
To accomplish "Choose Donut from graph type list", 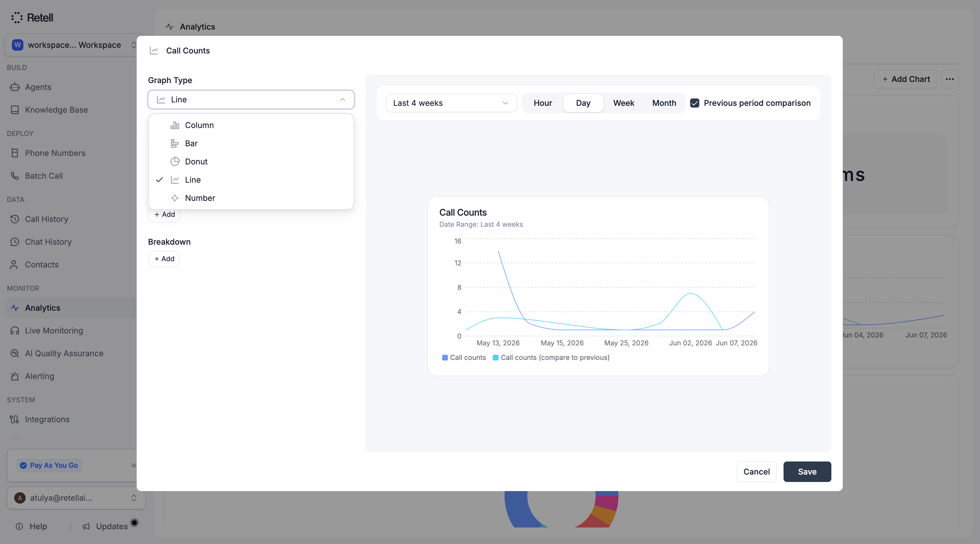I will coord(251,162).
